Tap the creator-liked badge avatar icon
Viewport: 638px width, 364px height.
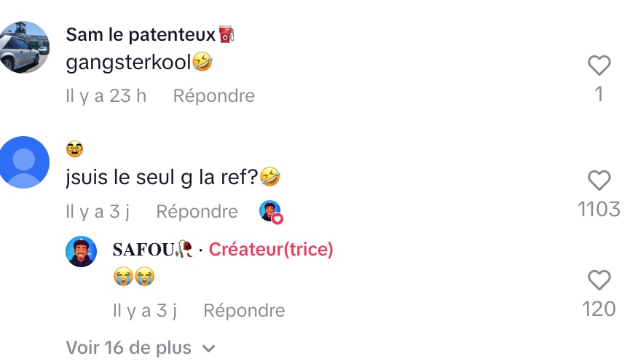271,212
